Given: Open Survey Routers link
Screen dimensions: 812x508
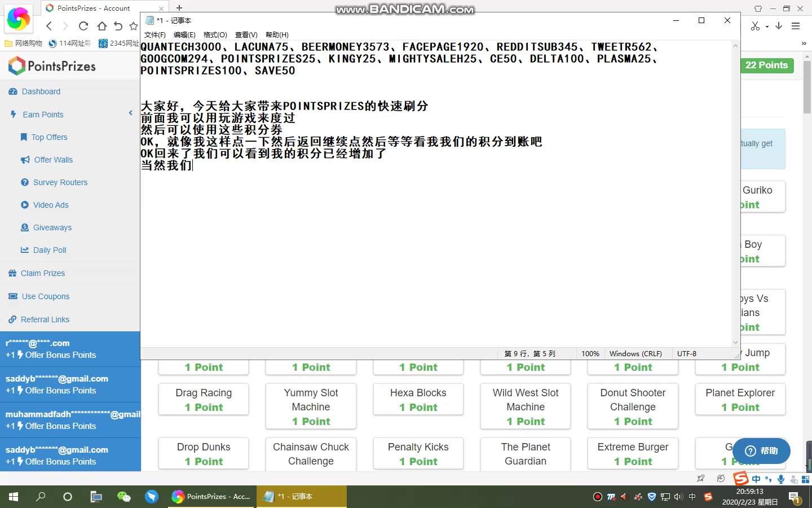Looking at the screenshot, I should click(x=60, y=182).
